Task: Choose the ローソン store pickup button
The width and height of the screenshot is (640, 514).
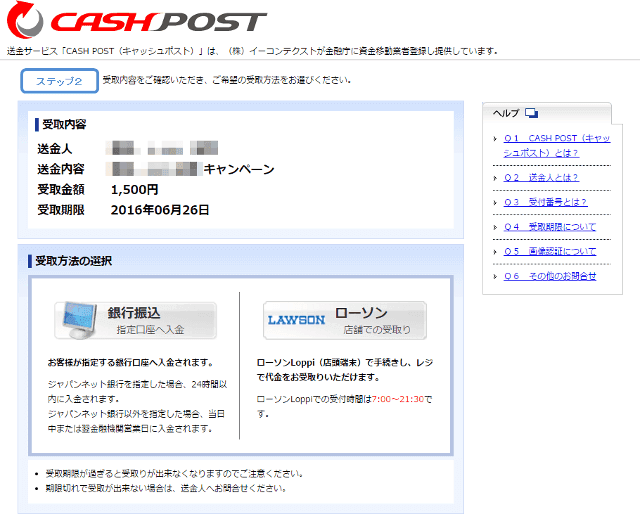Action: click(x=345, y=320)
